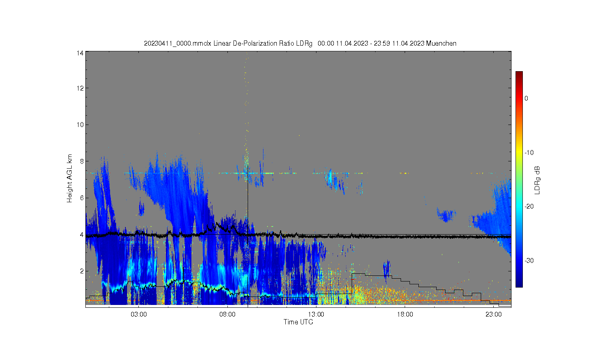Click the height tick label 6
Image resolution: width=607 pixels, height=364 pixels.
click(82, 198)
